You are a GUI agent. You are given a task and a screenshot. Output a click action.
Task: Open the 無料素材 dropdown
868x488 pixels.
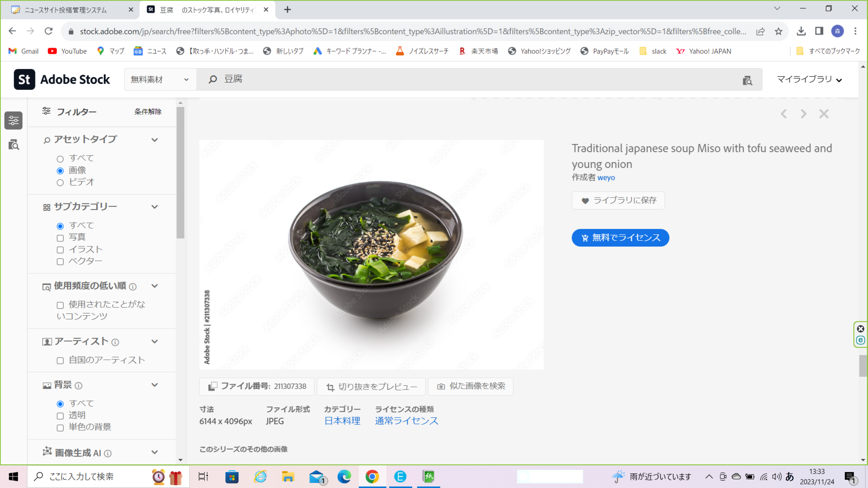(x=160, y=80)
